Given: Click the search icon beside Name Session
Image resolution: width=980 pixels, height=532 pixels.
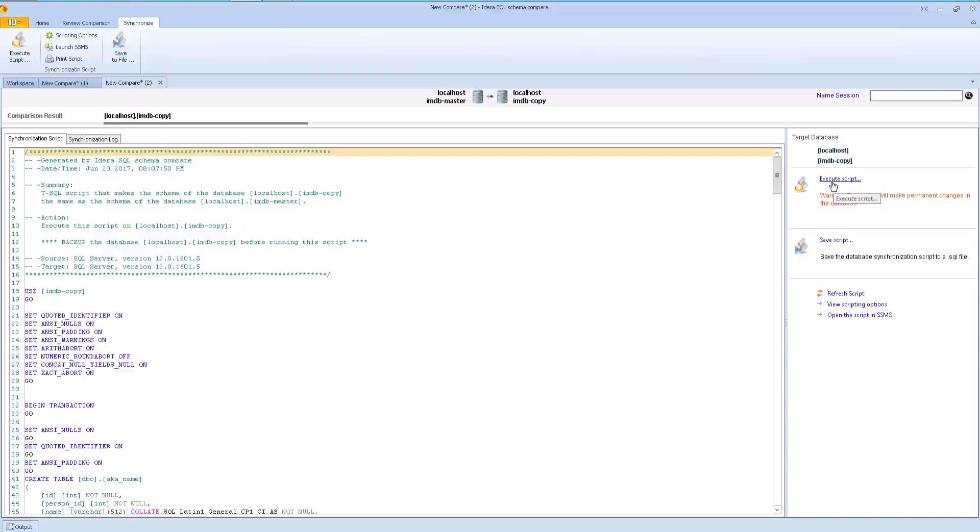Looking at the screenshot, I should (x=968, y=95).
